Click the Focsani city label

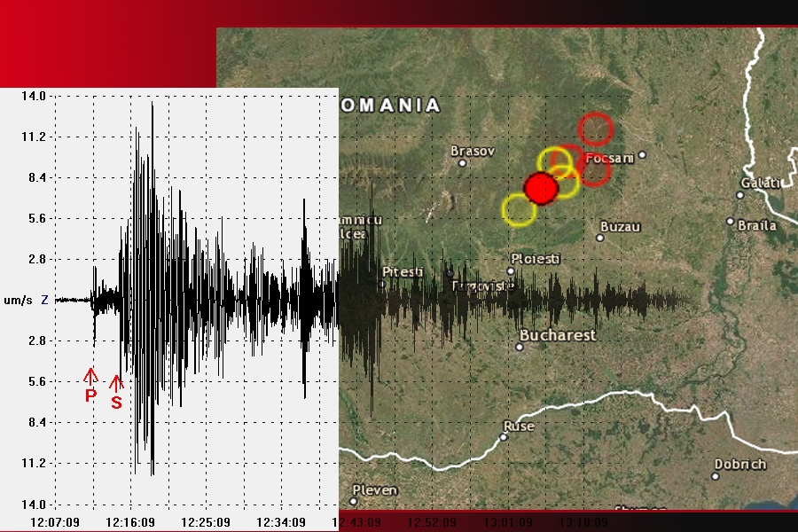610,158
